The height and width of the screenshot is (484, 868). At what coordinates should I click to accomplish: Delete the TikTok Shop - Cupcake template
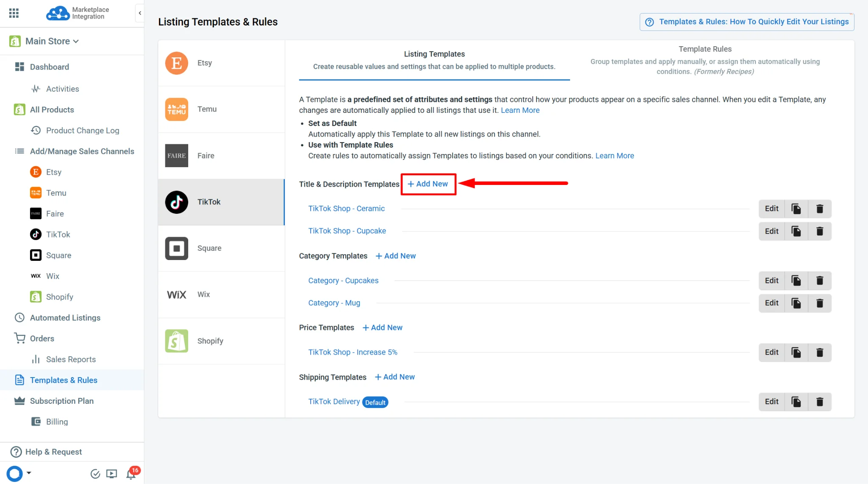click(820, 231)
